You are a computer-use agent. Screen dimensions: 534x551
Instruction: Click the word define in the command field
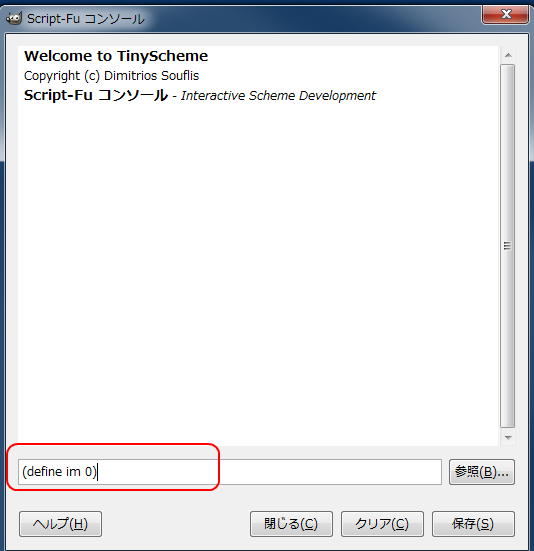[44, 472]
